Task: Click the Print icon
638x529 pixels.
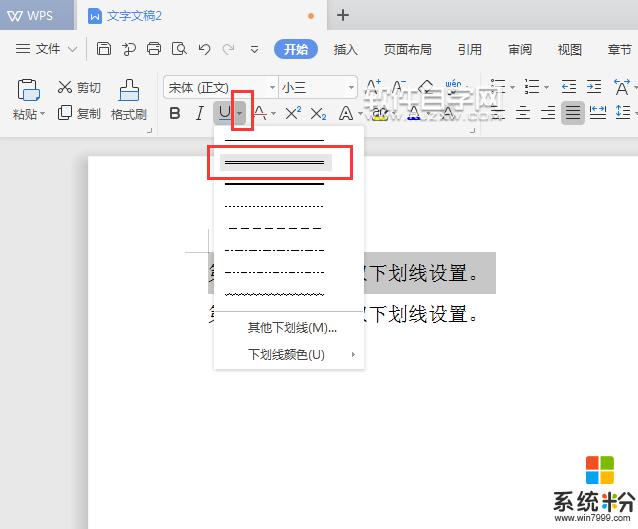Action: click(x=154, y=49)
